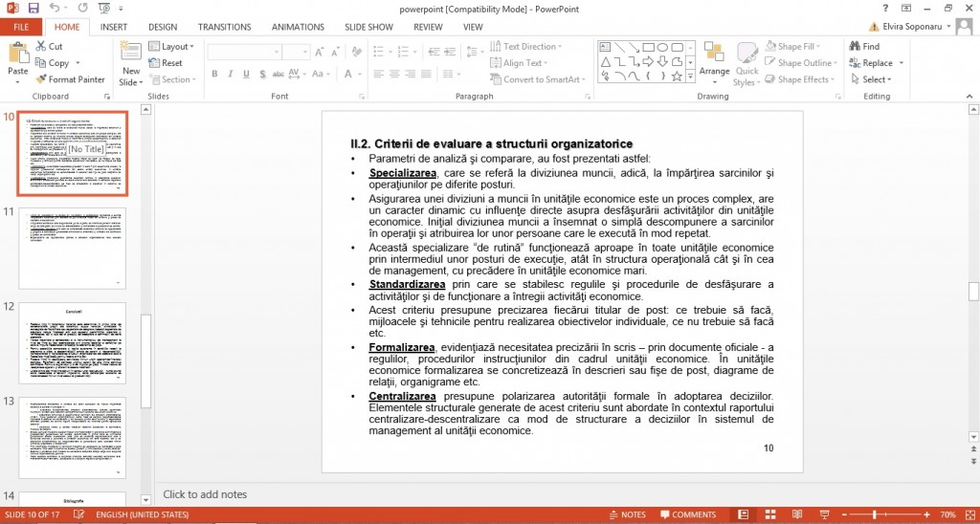The width and height of the screenshot is (980, 524).
Task: Expand the Select dropdown in Editing group
Action: tap(871, 79)
